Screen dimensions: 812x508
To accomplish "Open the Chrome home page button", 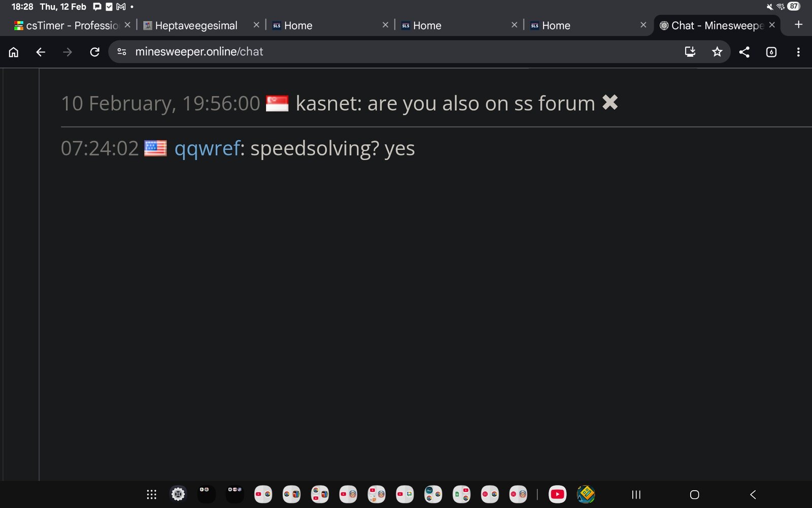I will tap(14, 52).
